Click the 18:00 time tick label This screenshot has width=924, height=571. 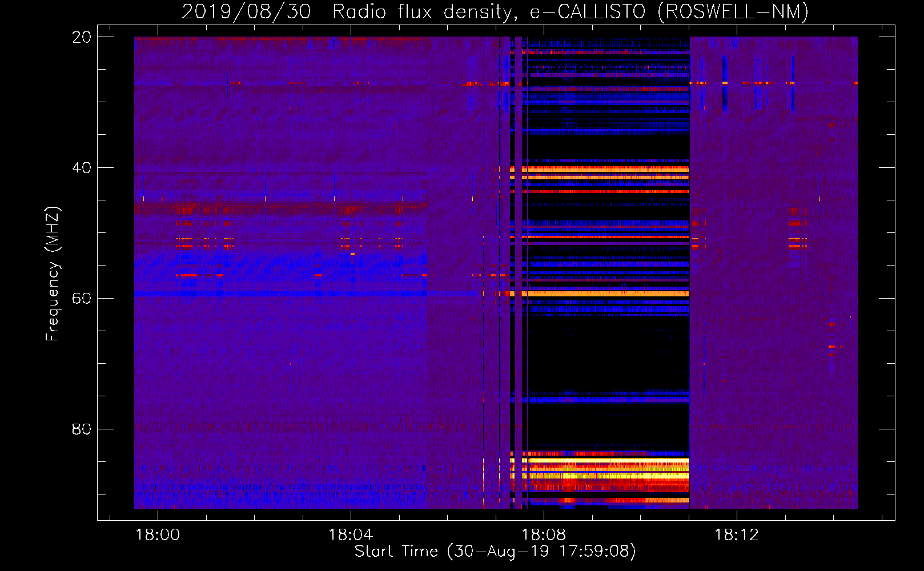157,535
